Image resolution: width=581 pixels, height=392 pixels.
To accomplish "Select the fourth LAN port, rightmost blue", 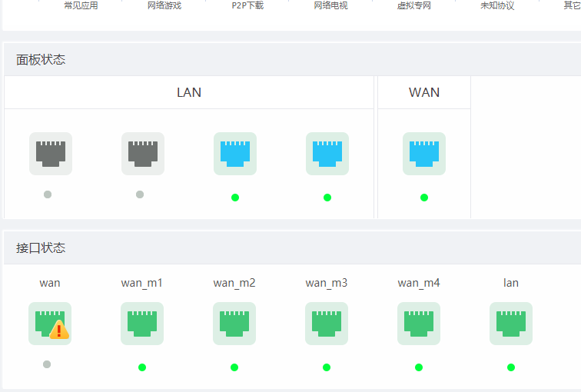I will (327, 154).
